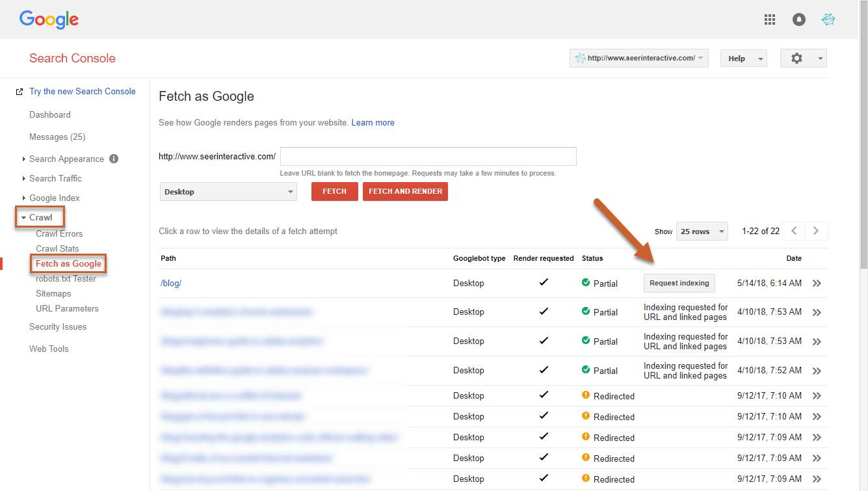The image size is (868, 491).
Task: Open the Help dropdown
Action: [743, 58]
